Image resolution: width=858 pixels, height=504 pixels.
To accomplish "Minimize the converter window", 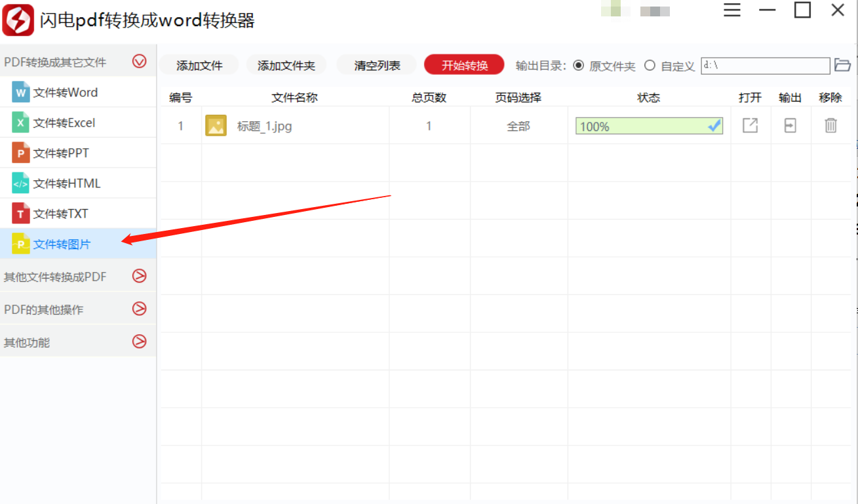I will pyautogui.click(x=768, y=10).
